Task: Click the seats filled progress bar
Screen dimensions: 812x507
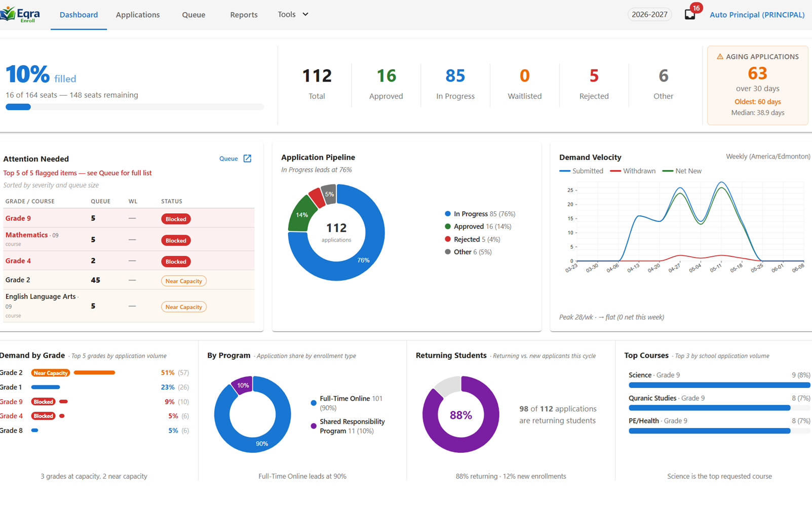Action: [x=135, y=107]
